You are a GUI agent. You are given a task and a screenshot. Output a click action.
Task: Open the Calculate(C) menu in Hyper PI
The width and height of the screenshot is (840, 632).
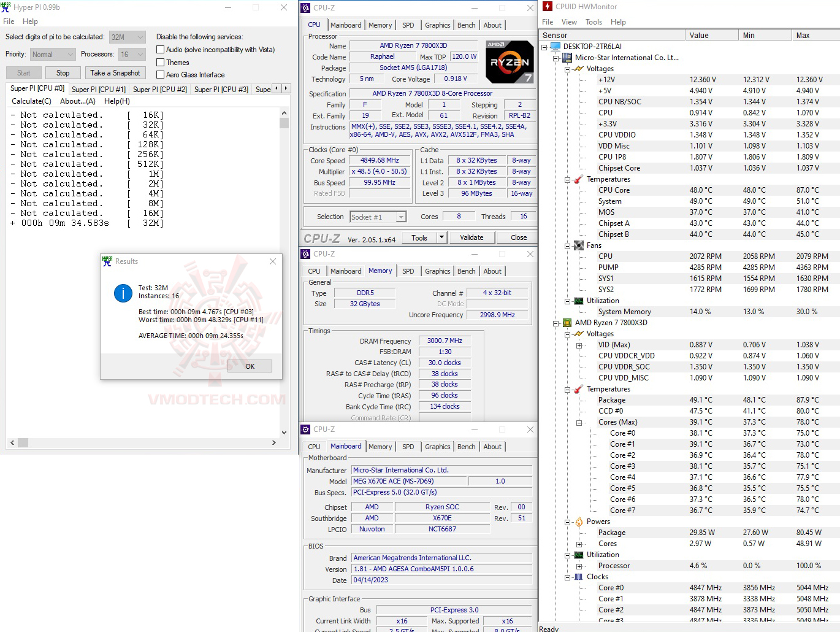[x=31, y=101]
